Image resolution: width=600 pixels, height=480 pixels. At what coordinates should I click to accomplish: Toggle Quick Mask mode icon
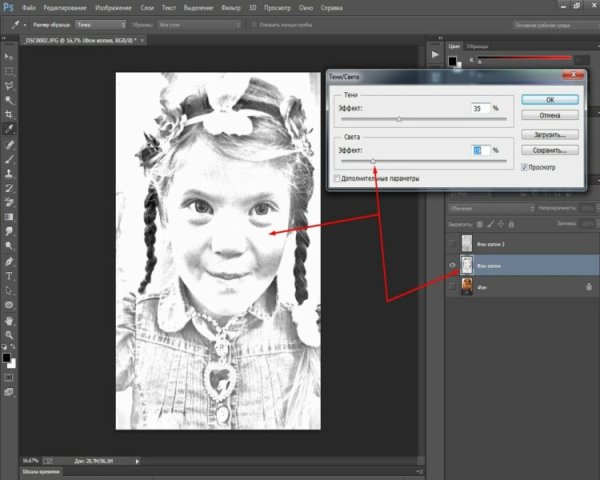point(9,377)
